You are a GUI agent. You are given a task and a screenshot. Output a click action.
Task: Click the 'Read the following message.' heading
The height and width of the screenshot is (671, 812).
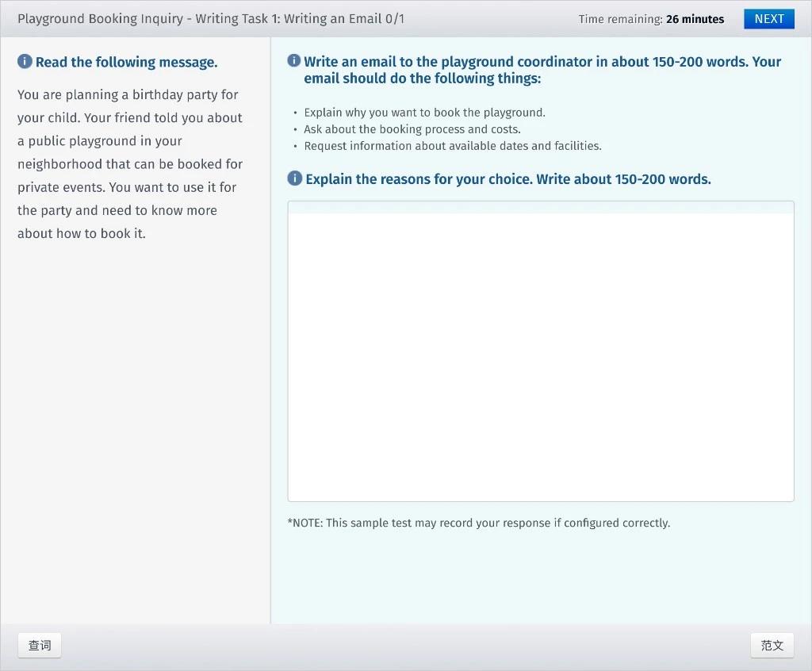[126, 62]
